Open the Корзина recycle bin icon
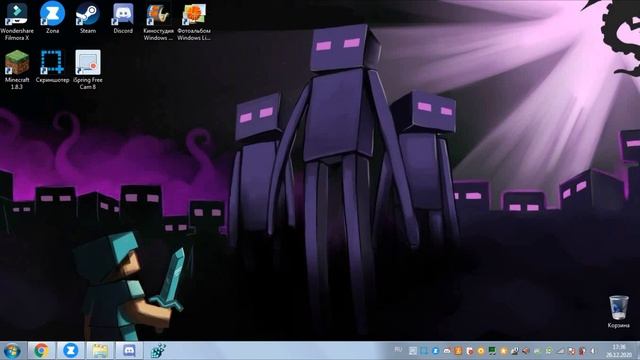This screenshot has width=640, height=360. click(x=618, y=312)
